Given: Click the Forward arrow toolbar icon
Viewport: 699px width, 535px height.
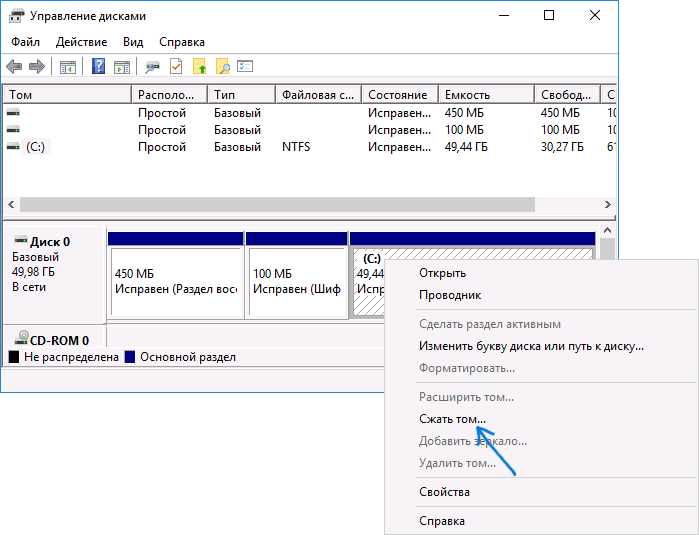Looking at the screenshot, I should click(x=37, y=67).
